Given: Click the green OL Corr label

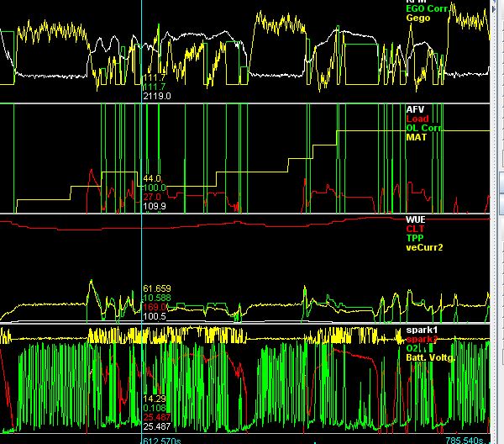Looking at the screenshot, I should click(x=424, y=128).
